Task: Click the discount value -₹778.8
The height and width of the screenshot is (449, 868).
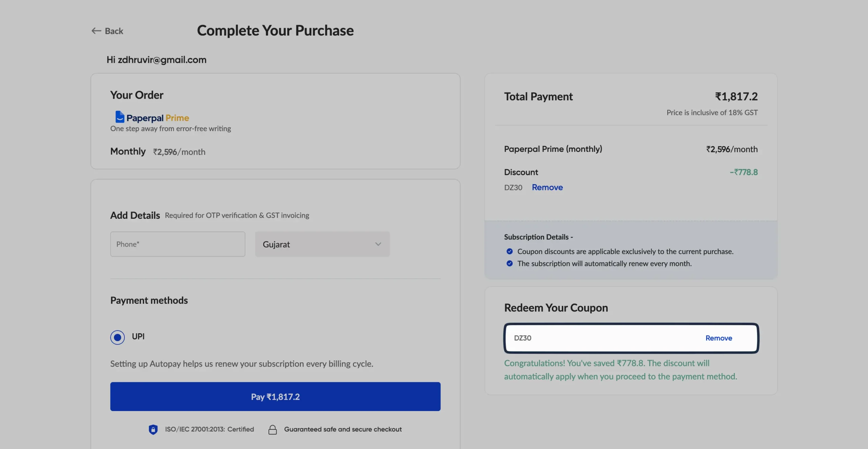Action: (744, 172)
